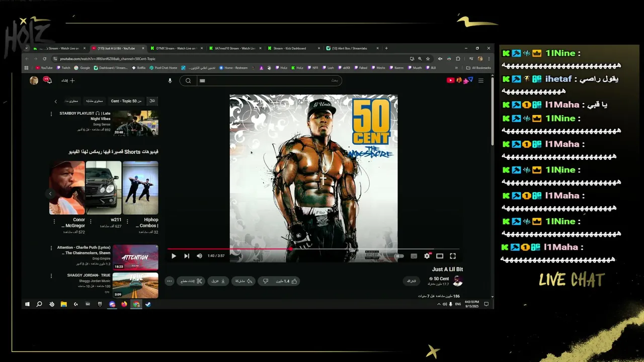Switch to theater mode view
The width and height of the screenshot is (644, 362).
click(440, 256)
